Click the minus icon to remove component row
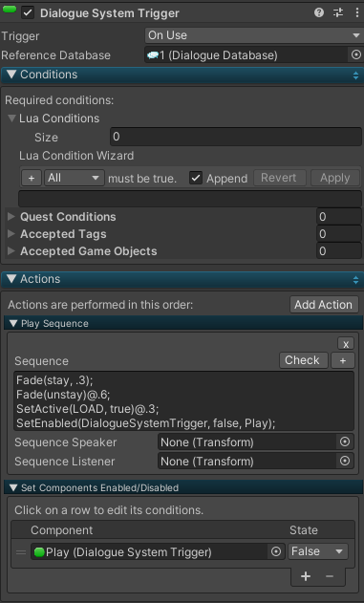 point(330,576)
